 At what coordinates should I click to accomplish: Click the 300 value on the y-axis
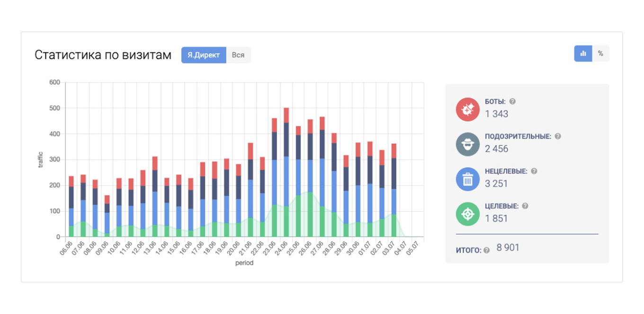click(x=54, y=160)
